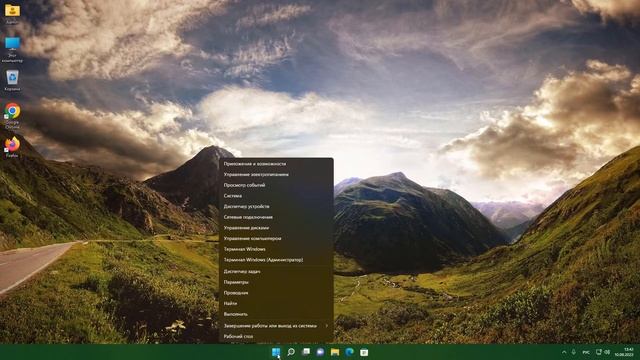
Task: Open Task View on taskbar
Action: tap(306, 352)
